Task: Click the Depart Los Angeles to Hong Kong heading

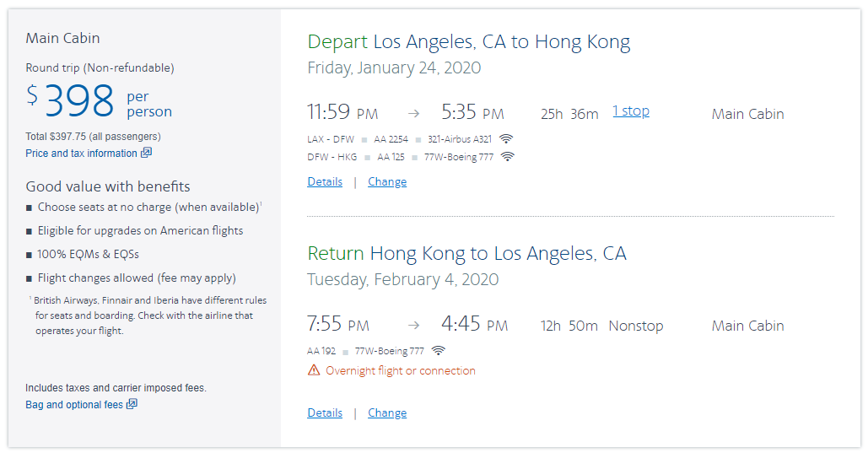Action: pyautogui.click(x=468, y=41)
